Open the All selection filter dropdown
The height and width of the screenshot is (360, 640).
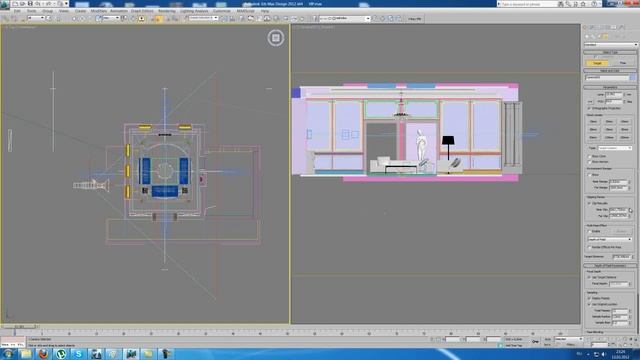coord(36,18)
